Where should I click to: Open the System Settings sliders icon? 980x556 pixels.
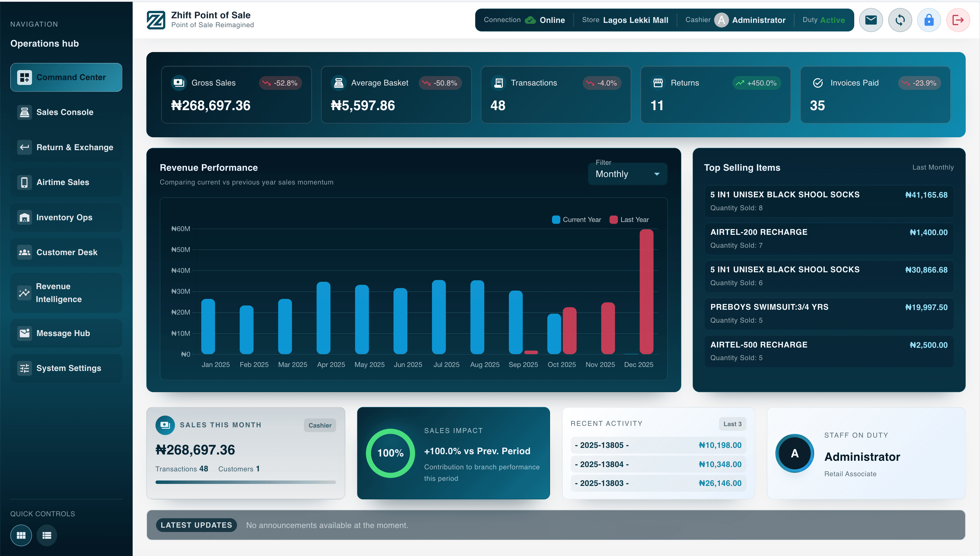(24, 368)
